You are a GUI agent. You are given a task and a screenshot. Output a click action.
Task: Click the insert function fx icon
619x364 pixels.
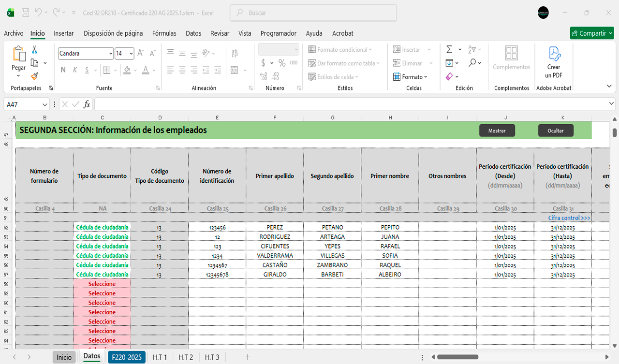click(87, 104)
